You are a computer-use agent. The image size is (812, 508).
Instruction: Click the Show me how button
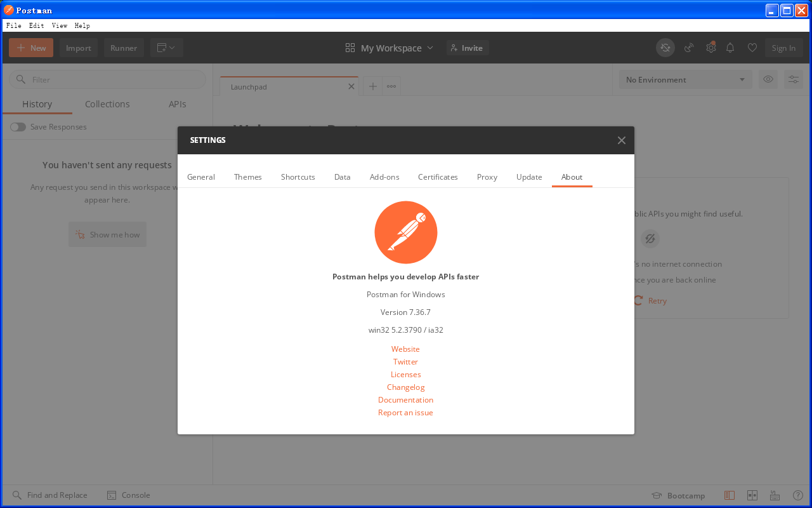(107, 234)
